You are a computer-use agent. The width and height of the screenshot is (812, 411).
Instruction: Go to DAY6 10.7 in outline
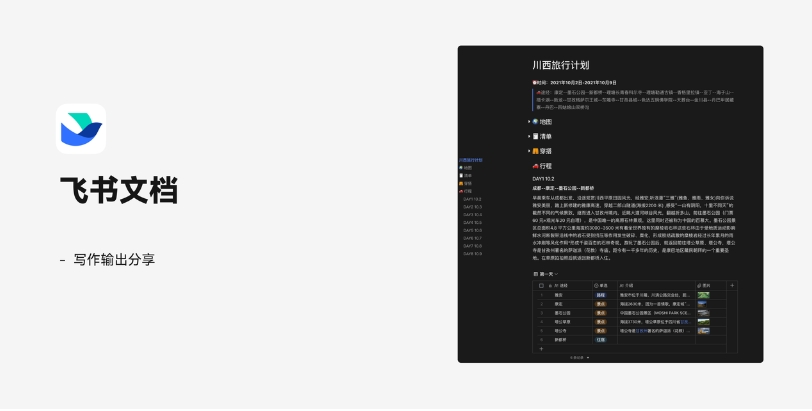(472, 238)
